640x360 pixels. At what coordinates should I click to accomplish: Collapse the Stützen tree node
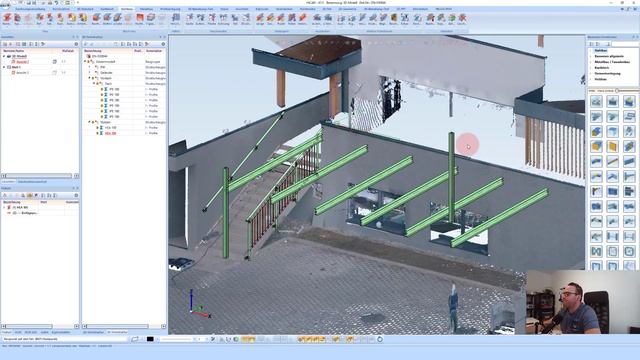90,122
